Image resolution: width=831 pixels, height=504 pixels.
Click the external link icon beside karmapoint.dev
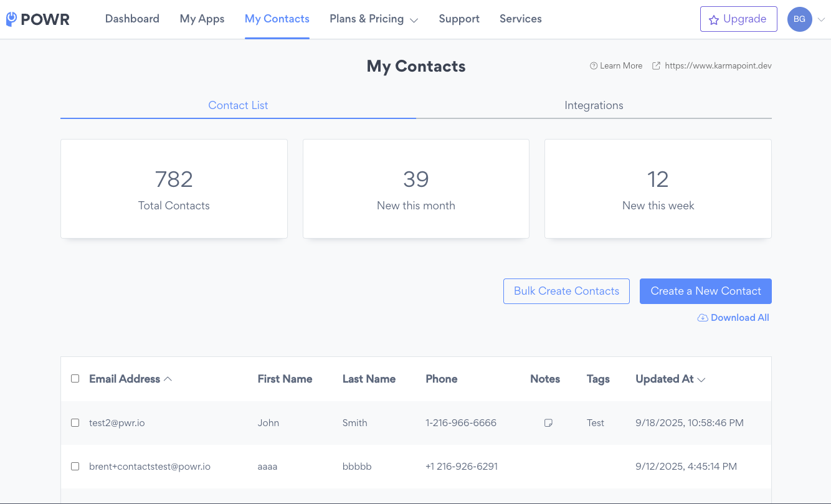tap(656, 66)
